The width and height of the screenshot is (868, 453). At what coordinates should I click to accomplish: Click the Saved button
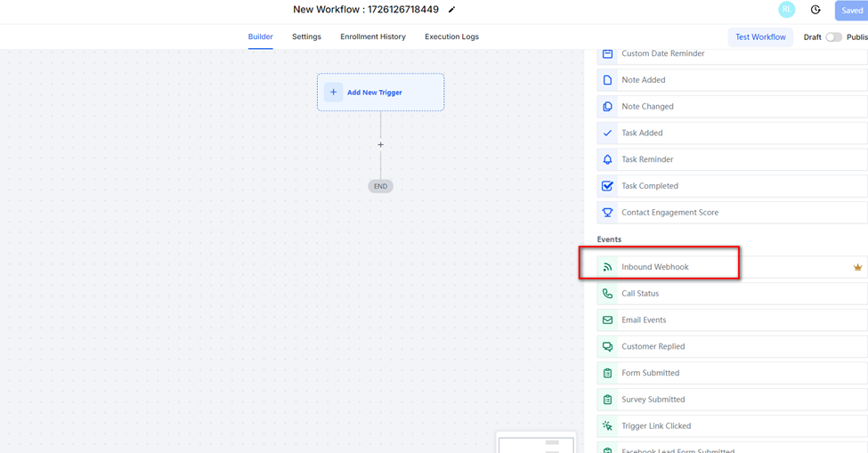(x=851, y=11)
